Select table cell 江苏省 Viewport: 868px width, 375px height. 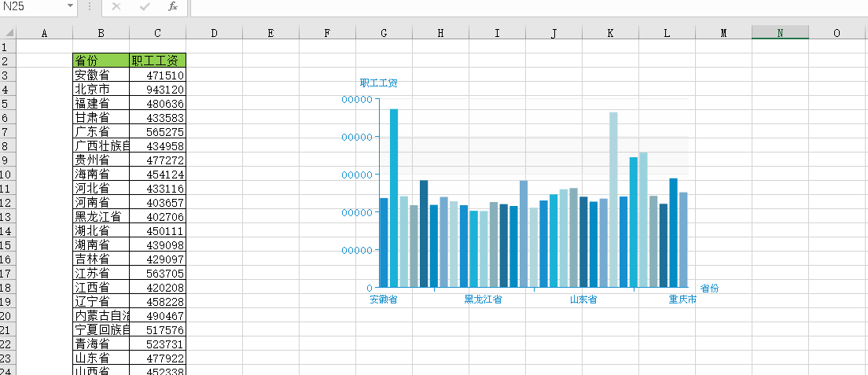pos(101,273)
